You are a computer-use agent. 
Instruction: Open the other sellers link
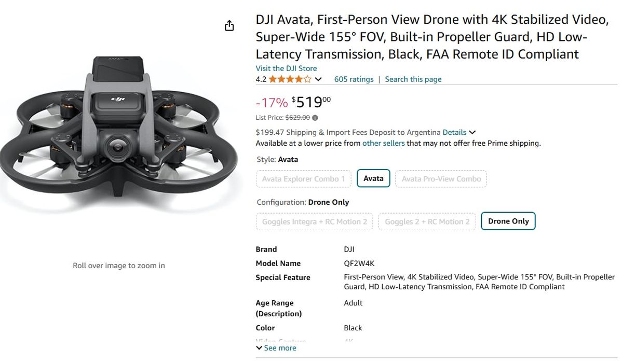383,143
